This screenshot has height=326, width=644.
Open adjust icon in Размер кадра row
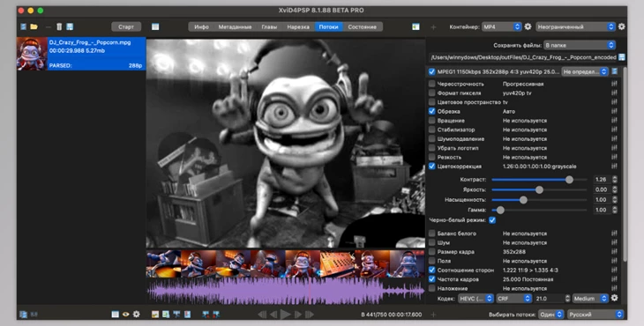coord(614,252)
